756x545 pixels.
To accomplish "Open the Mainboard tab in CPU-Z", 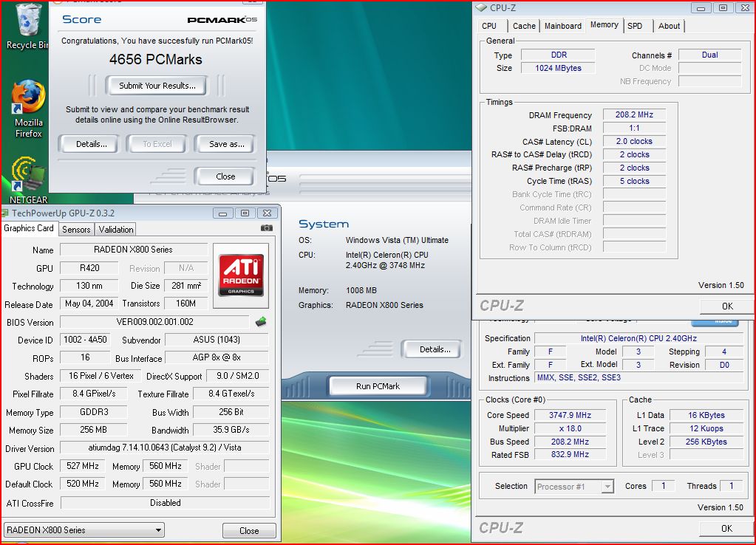I will coord(562,26).
